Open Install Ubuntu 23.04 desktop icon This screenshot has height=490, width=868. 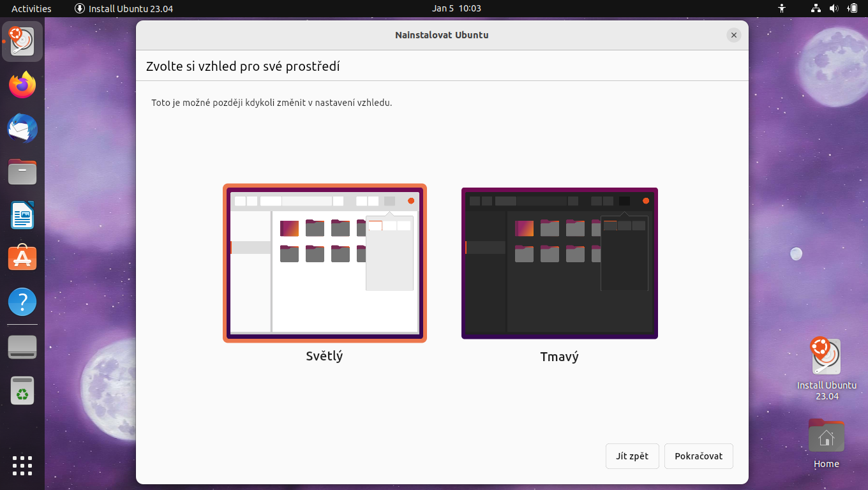[827, 369]
